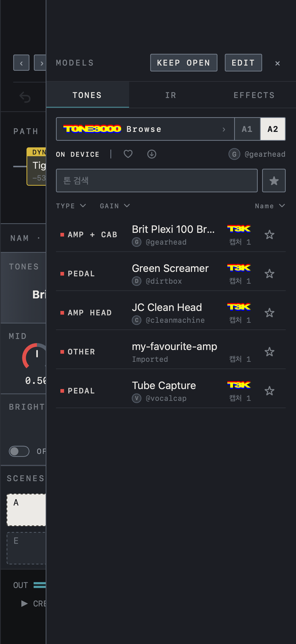296x644 pixels.
Task: Click the KEEP OPEN button
Action: coord(184,63)
